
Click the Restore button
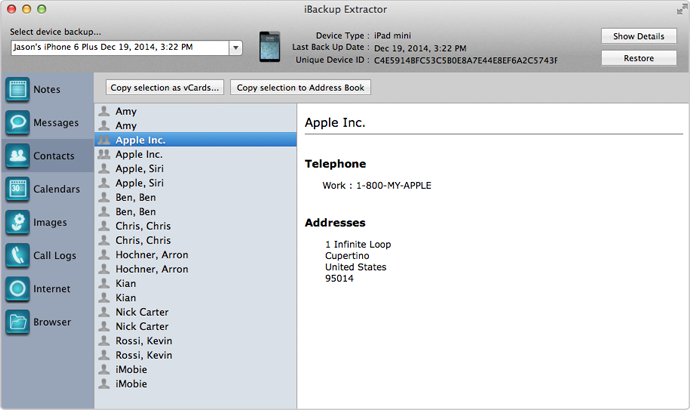[639, 58]
